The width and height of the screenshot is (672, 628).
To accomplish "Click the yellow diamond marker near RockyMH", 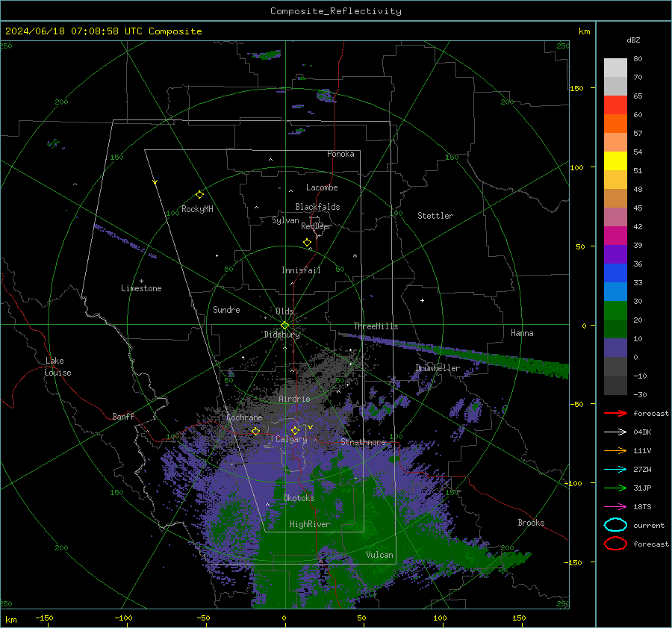I will (x=199, y=195).
